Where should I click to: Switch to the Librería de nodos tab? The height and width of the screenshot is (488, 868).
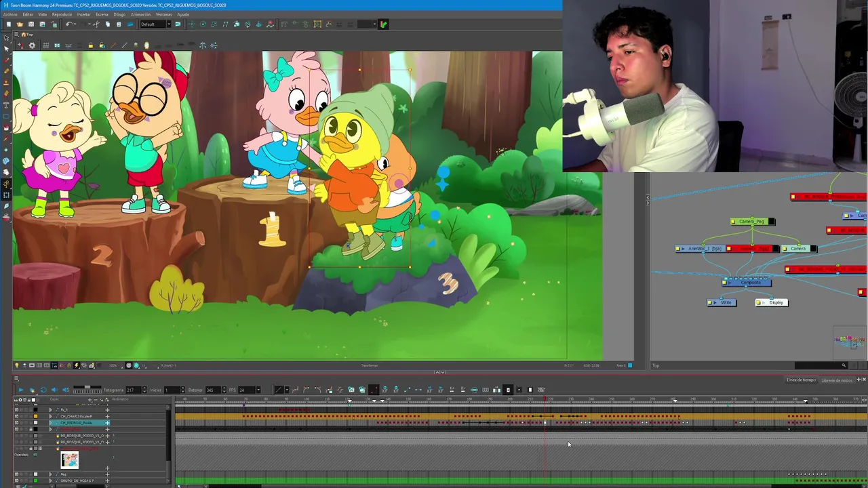pos(837,380)
